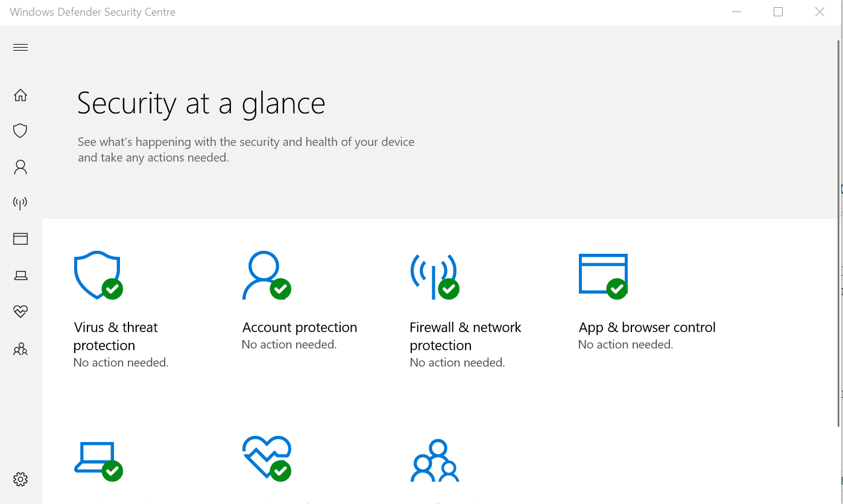
Task: Open Firewall & network protection title link
Action: click(466, 336)
